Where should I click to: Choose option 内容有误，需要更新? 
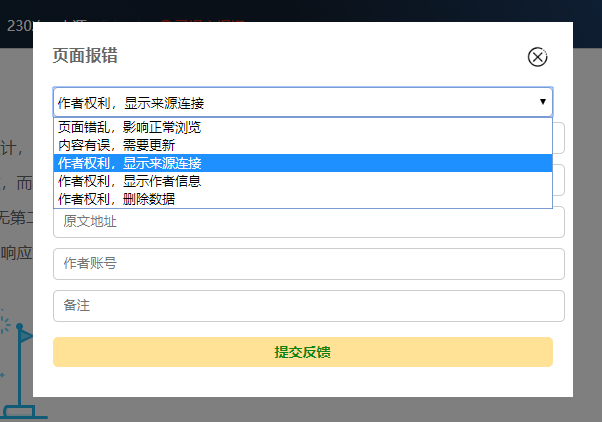[117, 145]
